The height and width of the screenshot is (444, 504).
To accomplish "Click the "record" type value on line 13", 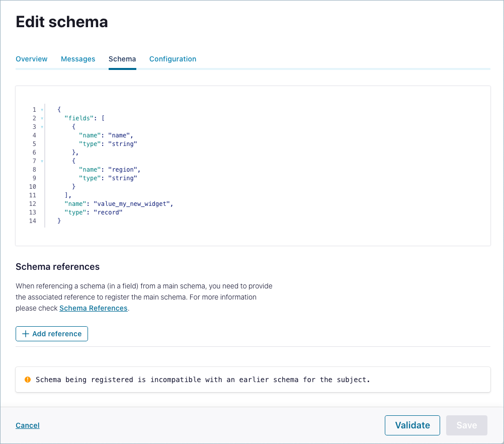I will pyautogui.click(x=108, y=212).
